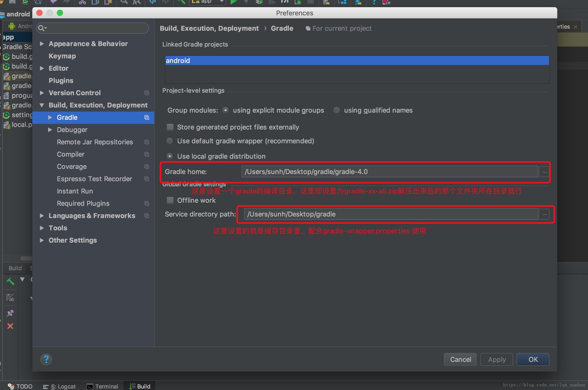Select Use default gradle wrapper radio
The width and height of the screenshot is (588, 390).
click(170, 141)
